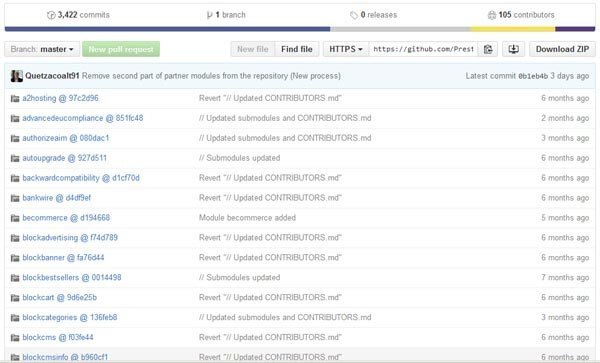Image resolution: width=600 pixels, height=363 pixels.
Task: Open blockcart @ 9d6e25b submodule
Action: 60,297
